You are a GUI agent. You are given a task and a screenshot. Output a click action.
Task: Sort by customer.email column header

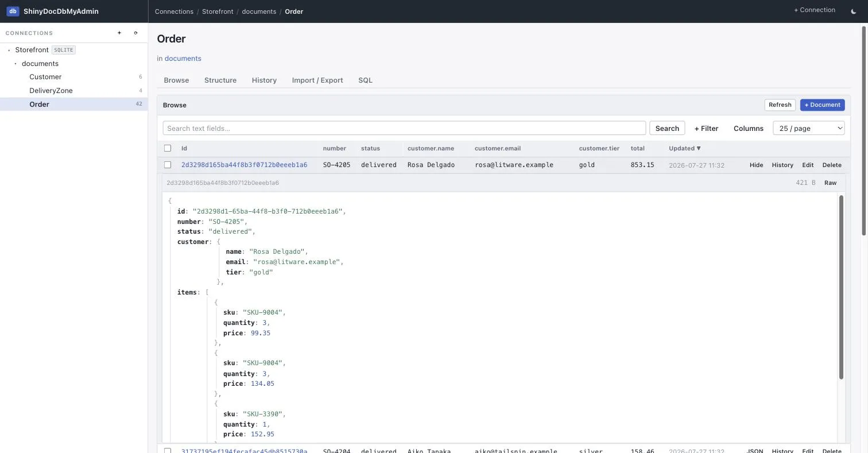(497, 148)
